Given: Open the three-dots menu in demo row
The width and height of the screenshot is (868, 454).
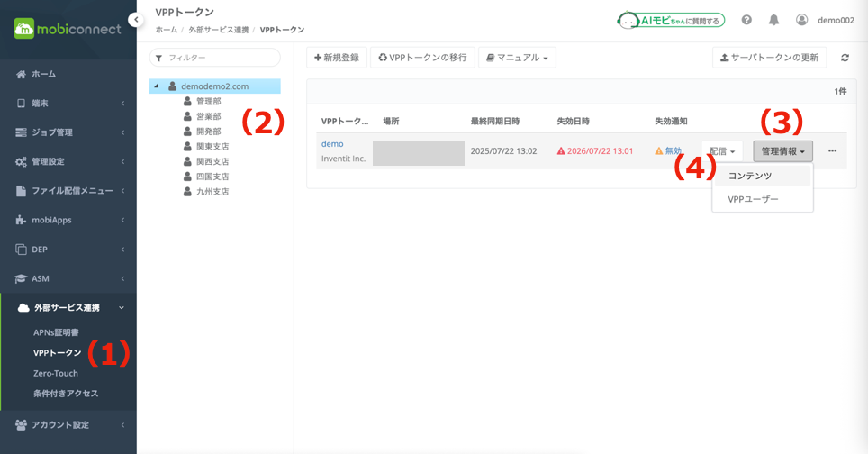Looking at the screenshot, I should pos(832,150).
